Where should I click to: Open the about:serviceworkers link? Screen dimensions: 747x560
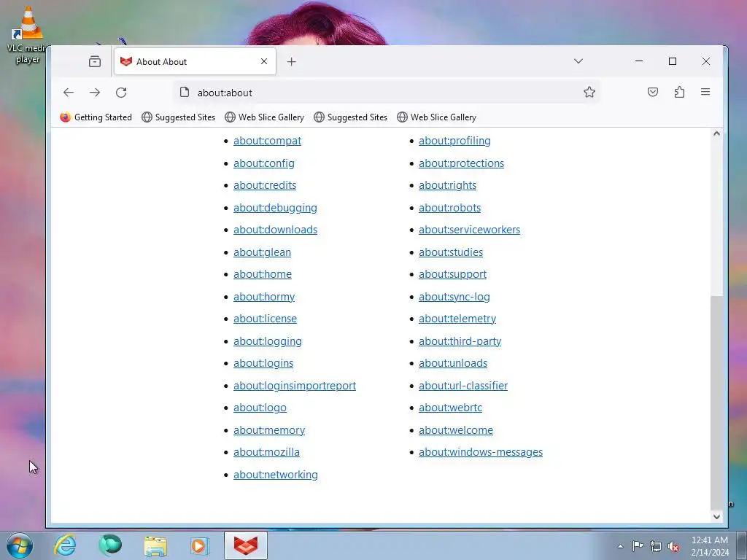click(469, 230)
